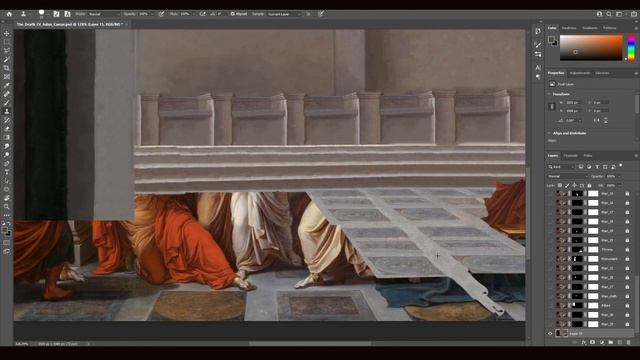Switch to the Channels tab
640x360 pixels.
(571, 156)
